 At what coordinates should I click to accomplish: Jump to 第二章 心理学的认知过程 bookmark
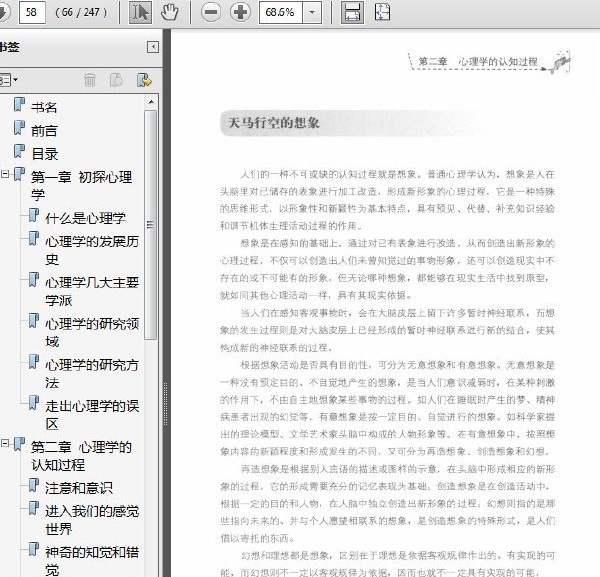(82, 456)
